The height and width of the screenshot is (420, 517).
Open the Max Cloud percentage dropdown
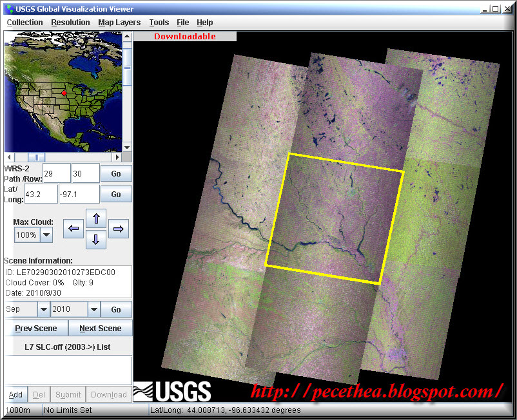[x=46, y=234]
